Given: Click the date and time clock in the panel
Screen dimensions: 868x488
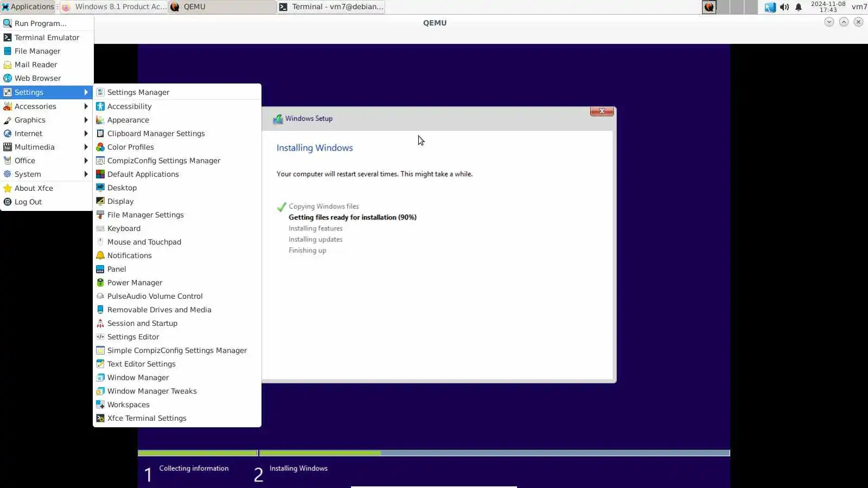Looking at the screenshot, I should [x=828, y=7].
